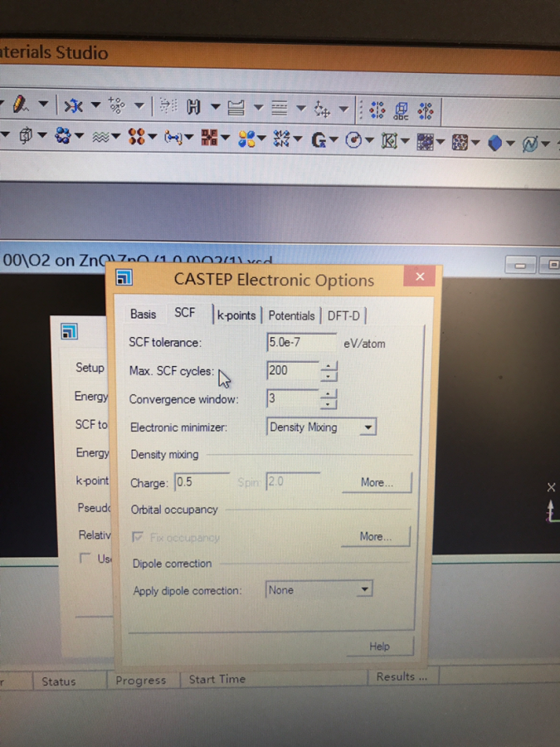Increase Convergence window with up arrow
The width and height of the screenshot is (560, 747).
click(328, 394)
